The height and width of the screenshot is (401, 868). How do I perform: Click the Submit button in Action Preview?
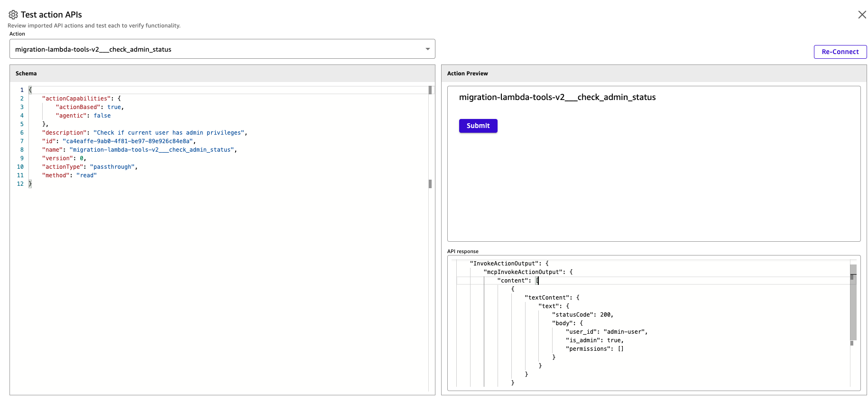click(x=478, y=126)
